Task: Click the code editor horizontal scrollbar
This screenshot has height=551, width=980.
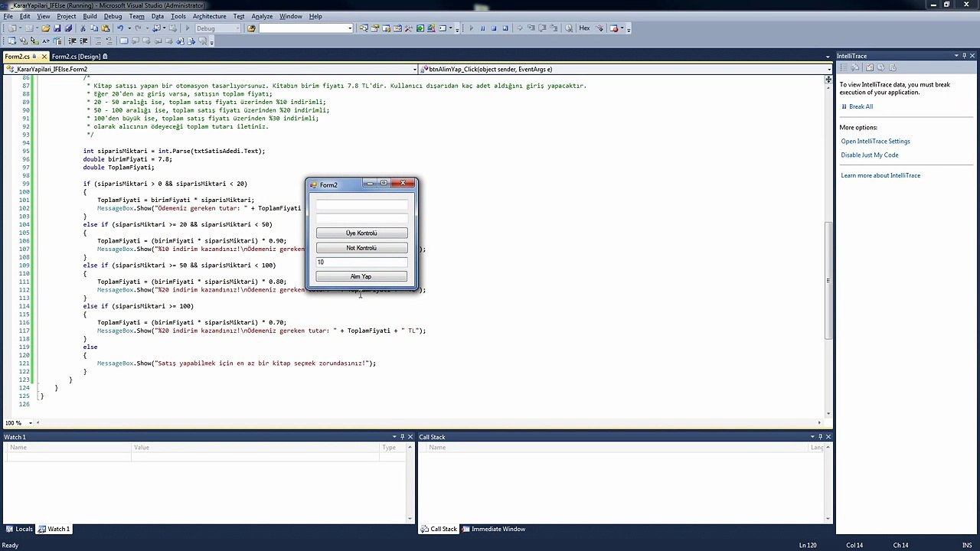Action: point(429,423)
